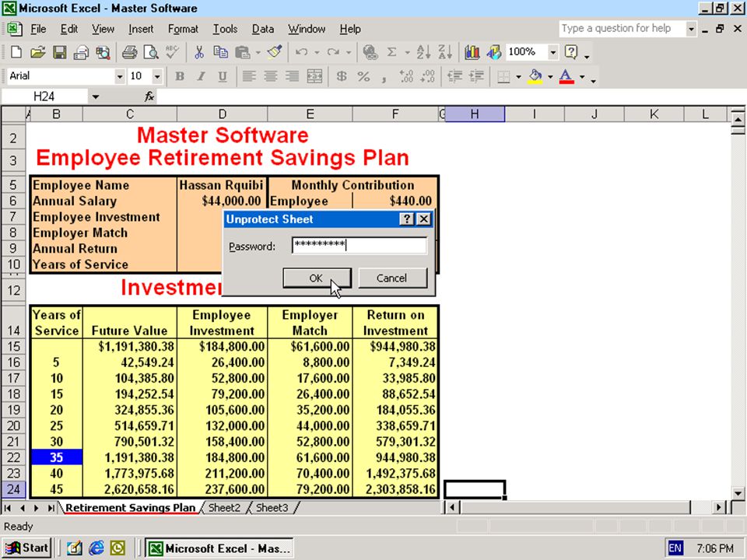The height and width of the screenshot is (560, 747).
Task: Click the Undo arrow icon
Action: (301, 52)
